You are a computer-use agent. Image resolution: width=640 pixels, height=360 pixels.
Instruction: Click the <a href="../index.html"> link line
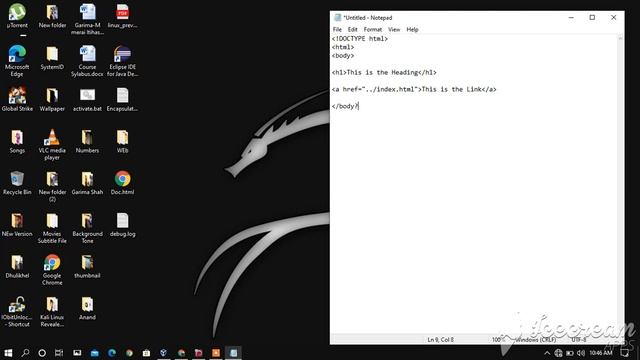(414, 89)
